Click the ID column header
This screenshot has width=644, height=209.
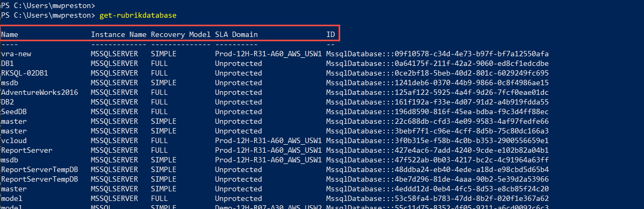pos(331,34)
